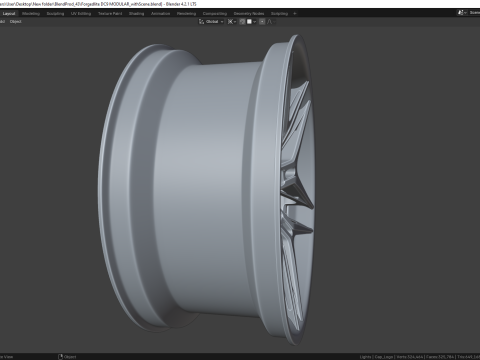Click the Object mouse hint in status bar
Image resolution: width=480 pixels, height=360 pixels.
(67, 357)
